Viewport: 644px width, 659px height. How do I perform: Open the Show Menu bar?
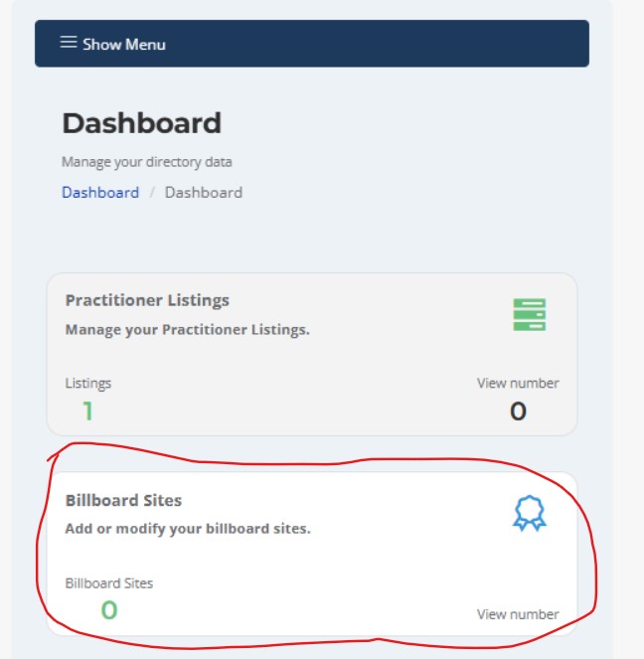(x=312, y=44)
